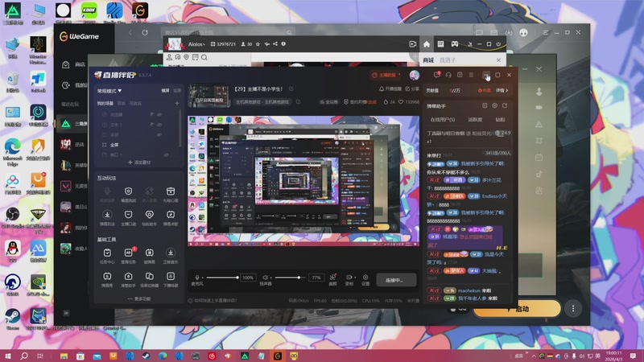The image size is (644, 362).
Task: Click the 连接中... stream button
Action: pyautogui.click(x=394, y=280)
